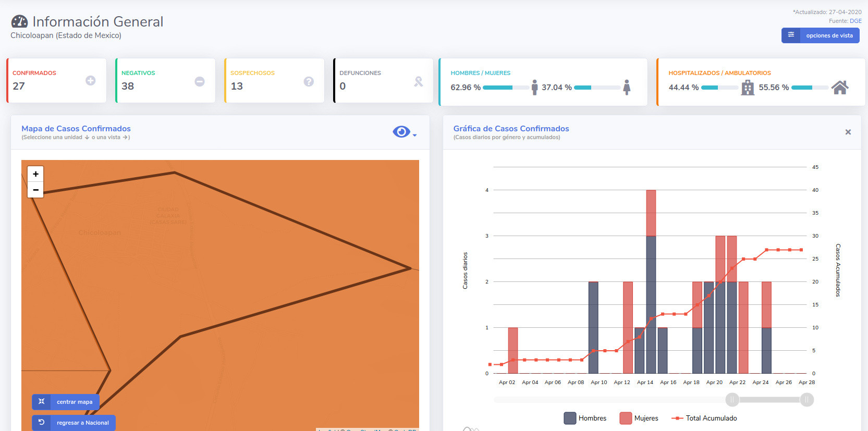Screen dimensions: 868x431
Task: Click the dashboard gauge icon beside Información General
Action: coord(19,21)
